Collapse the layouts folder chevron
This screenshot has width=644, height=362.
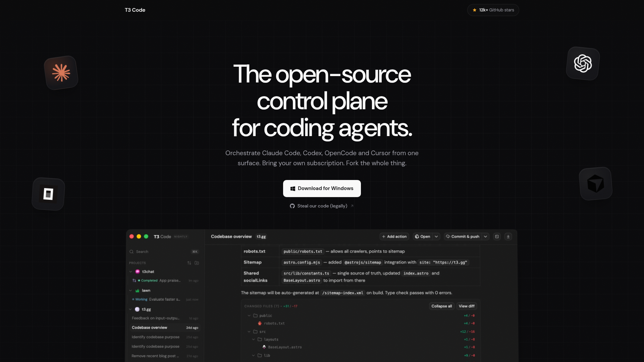coord(254,340)
